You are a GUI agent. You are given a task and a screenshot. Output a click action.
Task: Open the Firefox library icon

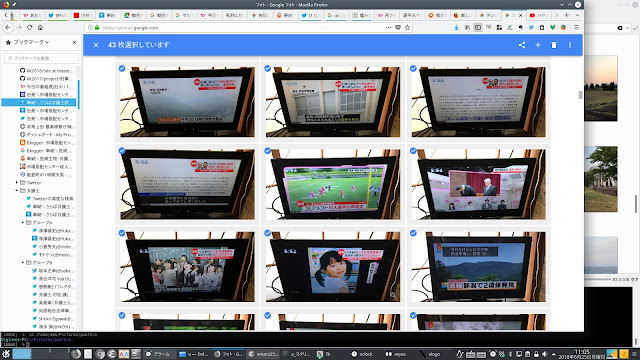point(467,27)
